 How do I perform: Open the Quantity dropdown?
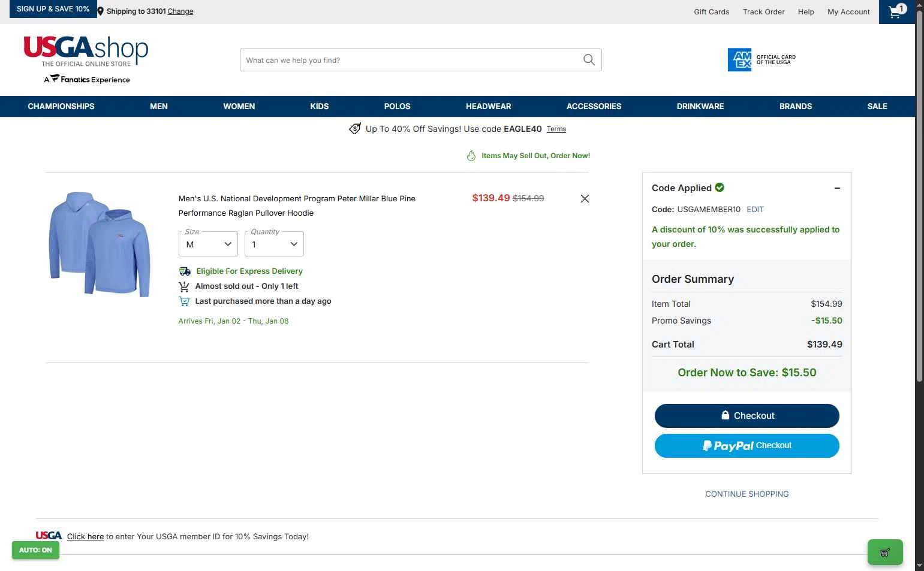pyautogui.click(x=274, y=244)
